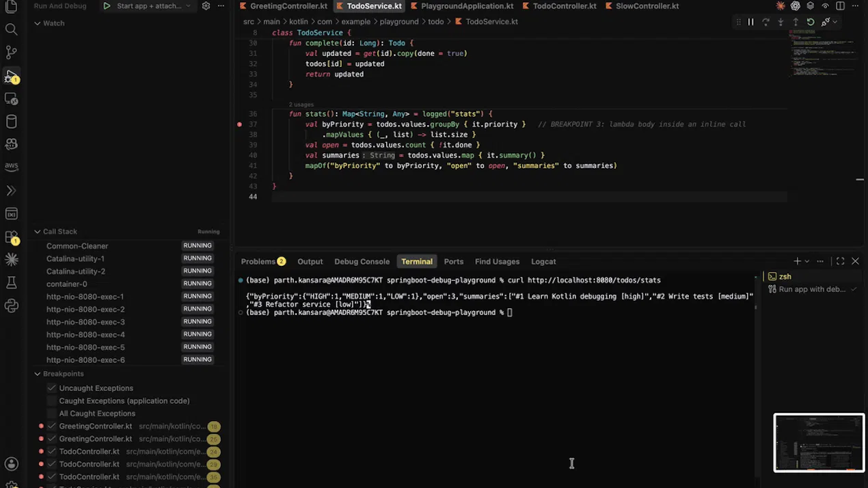
Task: Click the picture-in-picture preview thumbnail
Action: 819,443
